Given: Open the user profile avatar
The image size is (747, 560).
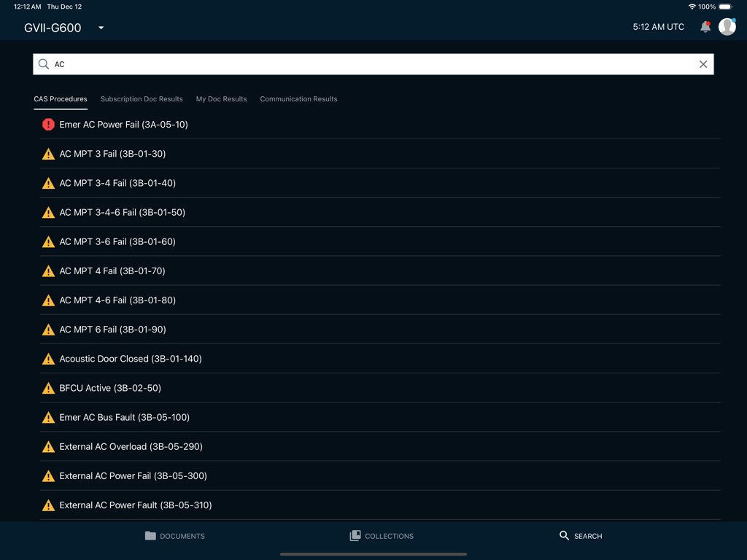Looking at the screenshot, I should 727,27.
